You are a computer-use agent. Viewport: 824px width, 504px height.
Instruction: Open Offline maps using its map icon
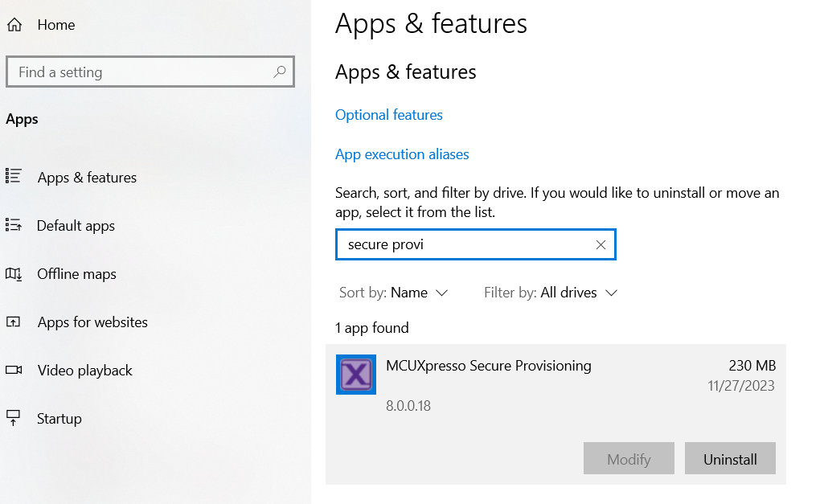(13, 274)
